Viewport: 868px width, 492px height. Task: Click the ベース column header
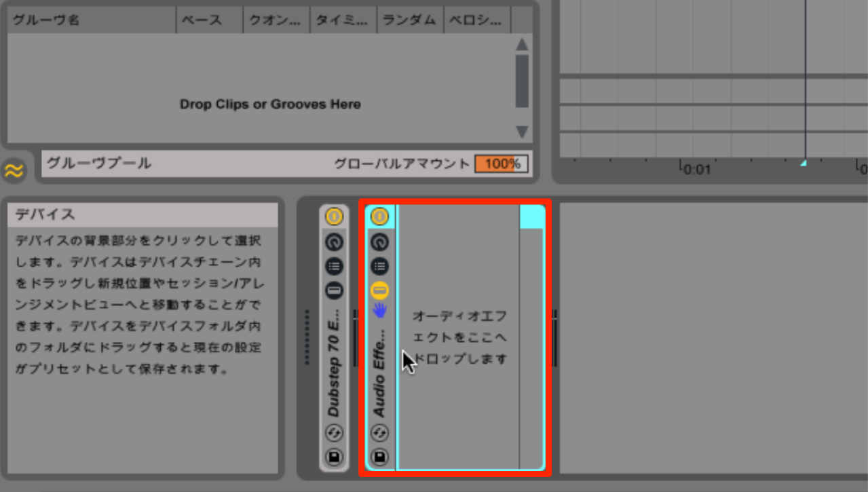210,20
